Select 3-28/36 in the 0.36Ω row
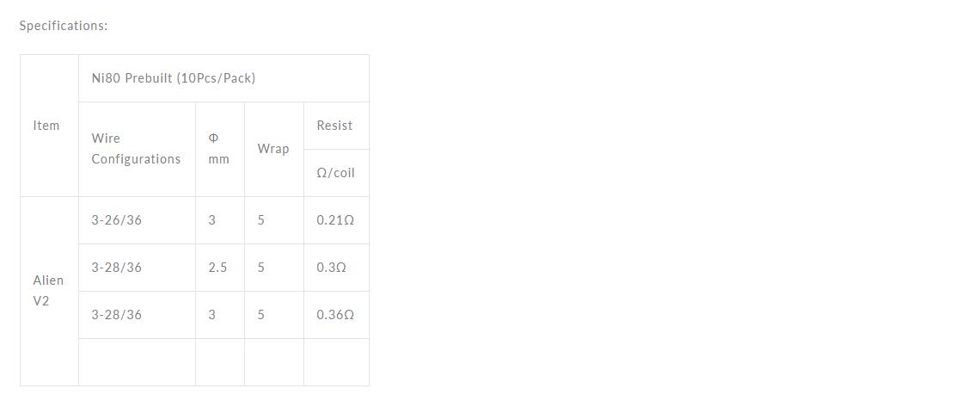 click(x=117, y=315)
